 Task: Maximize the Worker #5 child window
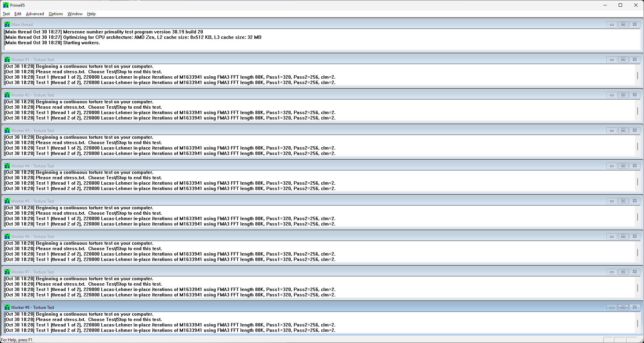click(x=623, y=201)
